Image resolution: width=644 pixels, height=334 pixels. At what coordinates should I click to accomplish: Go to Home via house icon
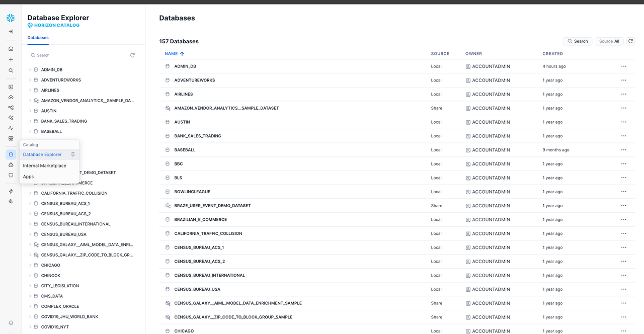[x=11, y=49]
